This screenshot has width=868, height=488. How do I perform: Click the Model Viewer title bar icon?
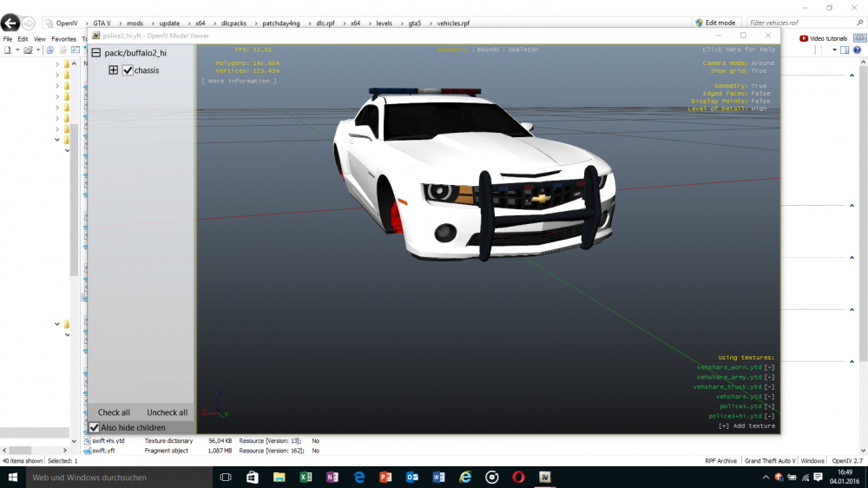[95, 36]
